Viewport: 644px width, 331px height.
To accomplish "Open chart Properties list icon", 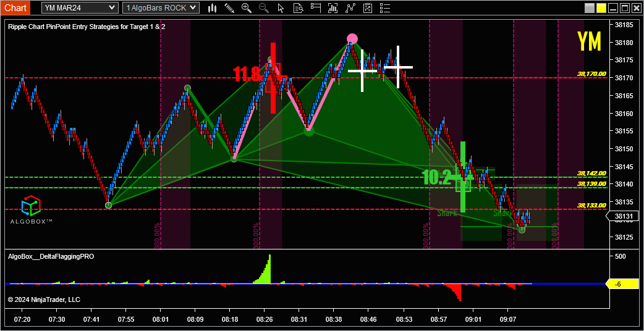I will pos(386,8).
